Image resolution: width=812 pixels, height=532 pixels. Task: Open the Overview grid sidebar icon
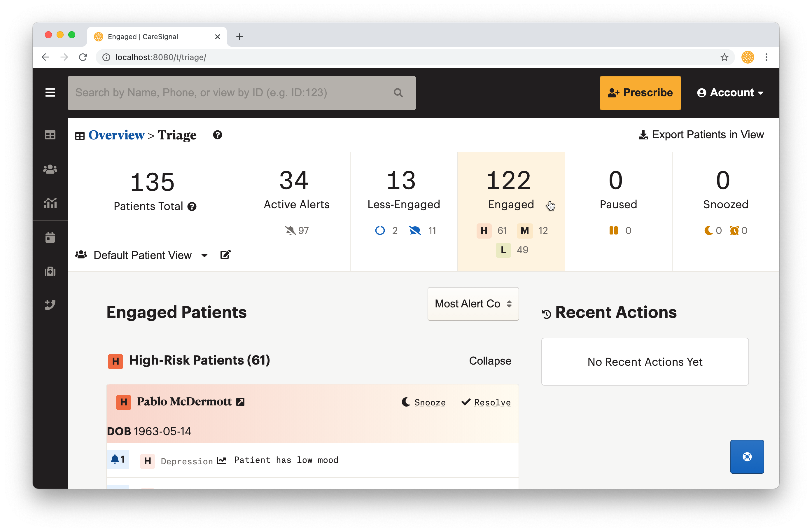(x=50, y=135)
